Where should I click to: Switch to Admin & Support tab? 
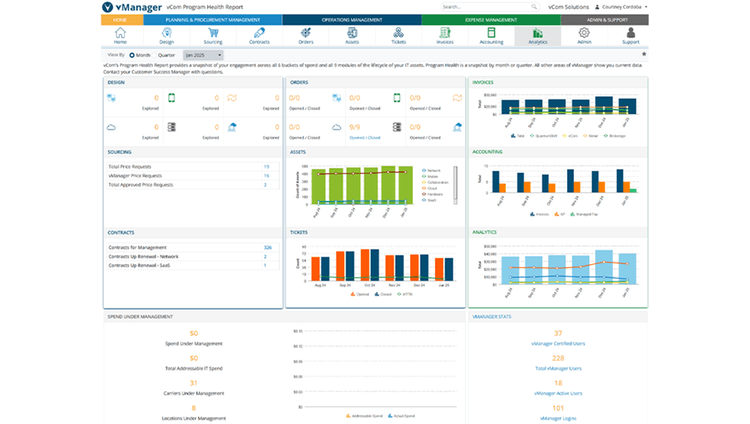(x=605, y=20)
